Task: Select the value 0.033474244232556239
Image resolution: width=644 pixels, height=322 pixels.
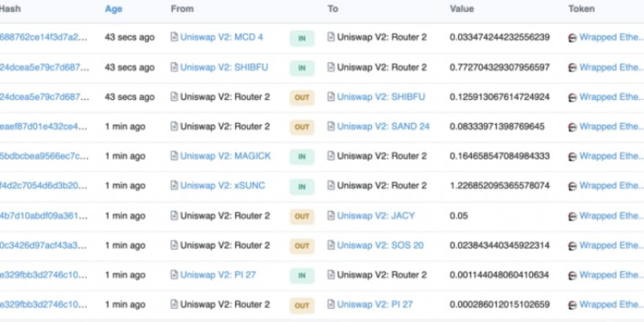Action: [499, 37]
